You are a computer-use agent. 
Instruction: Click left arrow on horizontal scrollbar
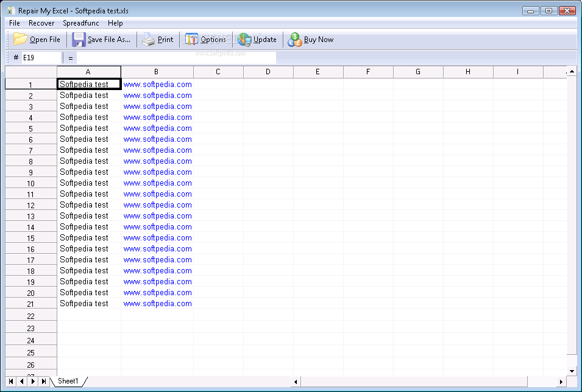point(296,381)
